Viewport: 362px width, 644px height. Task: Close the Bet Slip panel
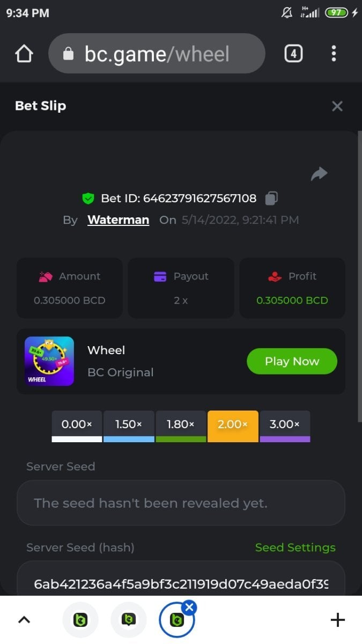(x=337, y=106)
